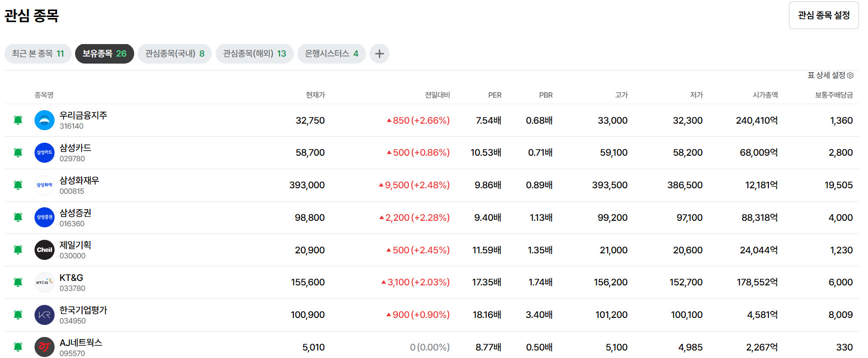The height and width of the screenshot is (358, 868).
Task: Switch to 최근 본 종목 tab
Action: 38,54
